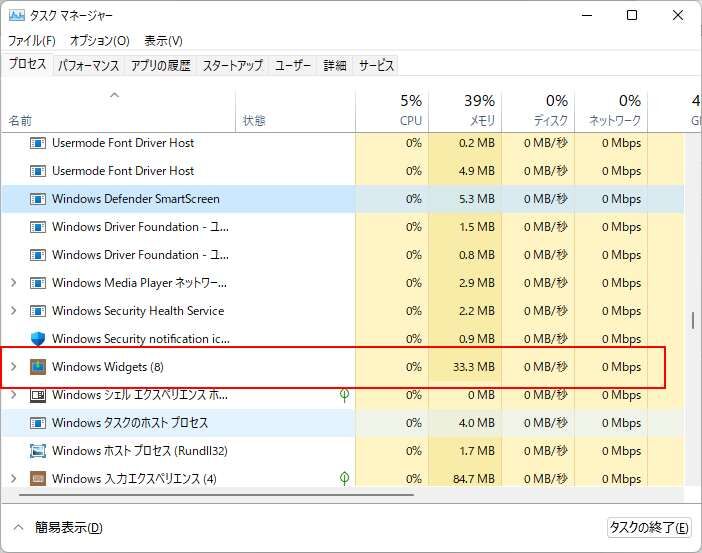702x553 pixels.
Task: Click the Windows 入力エクスペリエンス process icon
Action: coord(38,479)
